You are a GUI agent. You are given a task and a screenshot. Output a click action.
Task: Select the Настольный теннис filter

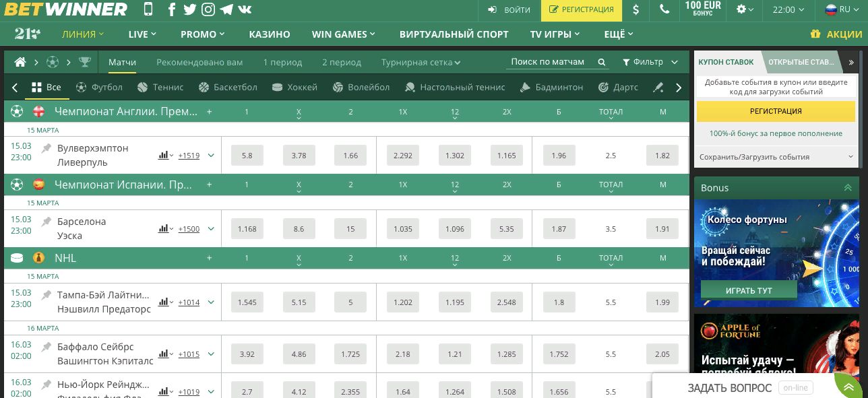(455, 87)
